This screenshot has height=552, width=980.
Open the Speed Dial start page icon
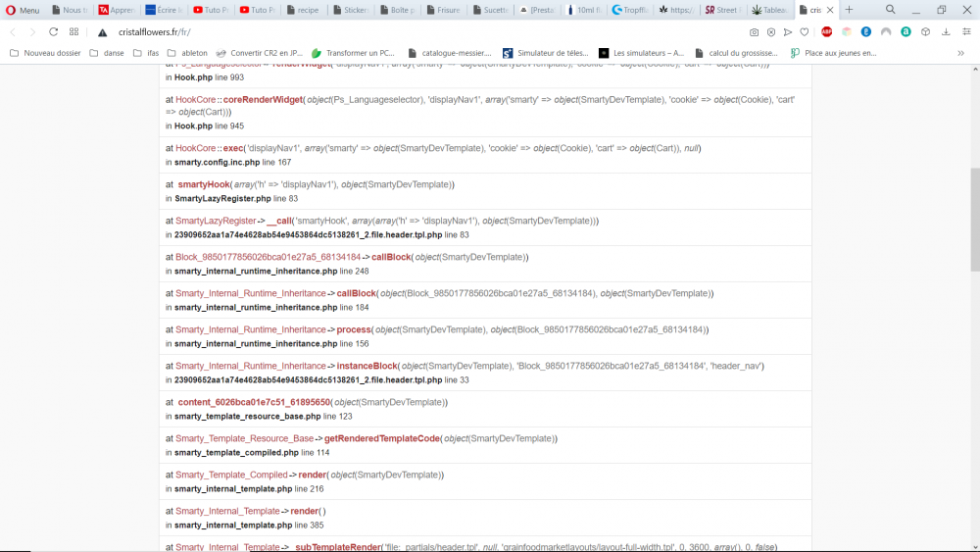(x=73, y=32)
